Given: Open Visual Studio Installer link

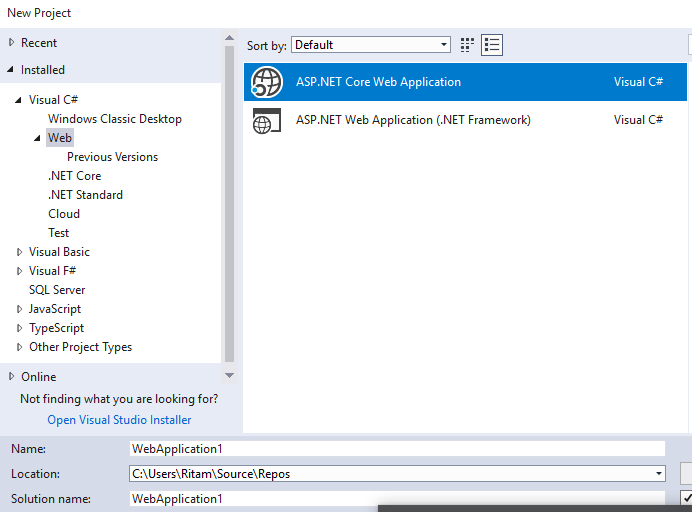Looking at the screenshot, I should (x=119, y=420).
